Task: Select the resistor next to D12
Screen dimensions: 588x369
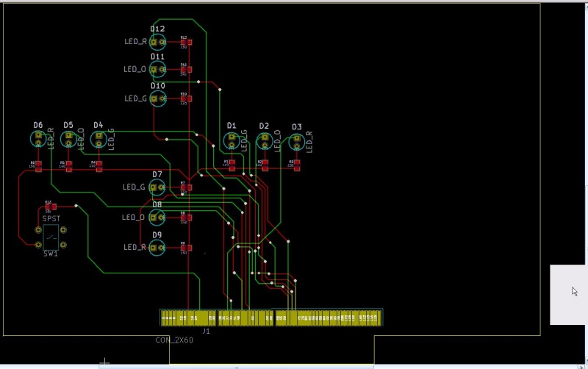Action: tap(184, 43)
